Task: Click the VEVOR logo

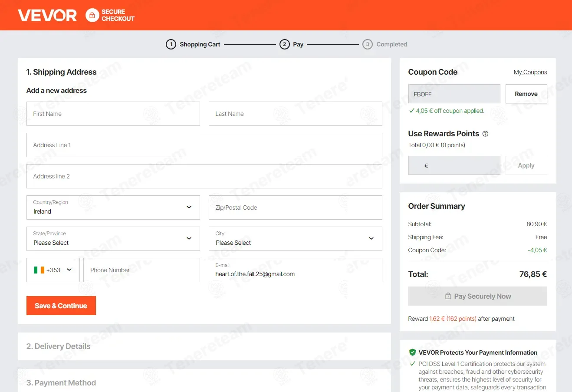Action: 47,15
